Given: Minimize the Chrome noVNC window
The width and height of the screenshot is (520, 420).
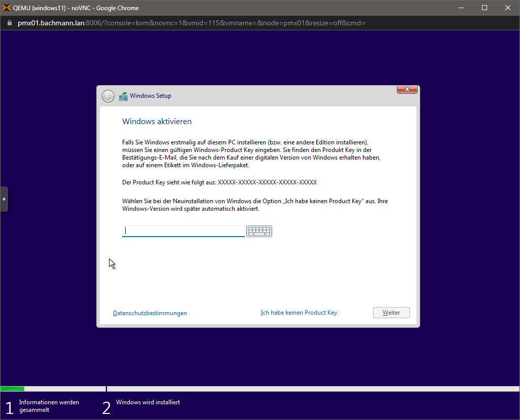Looking at the screenshot, I should point(461,8).
